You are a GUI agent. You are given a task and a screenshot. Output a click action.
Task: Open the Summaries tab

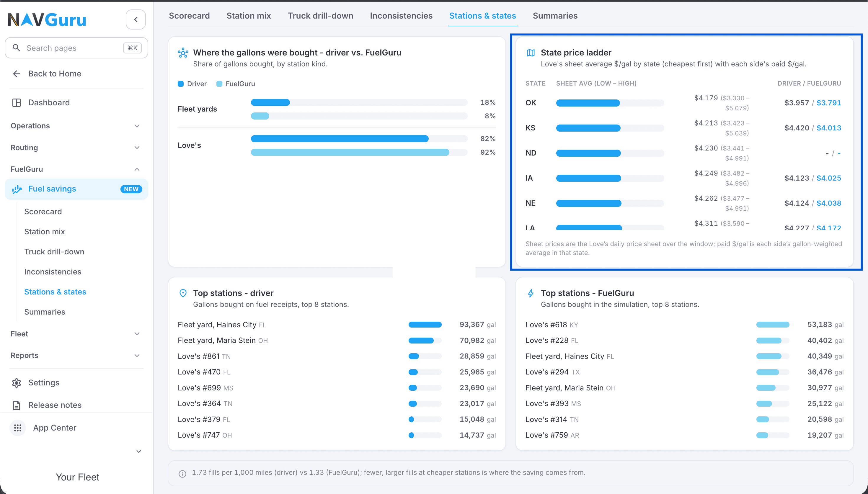pyautogui.click(x=555, y=16)
